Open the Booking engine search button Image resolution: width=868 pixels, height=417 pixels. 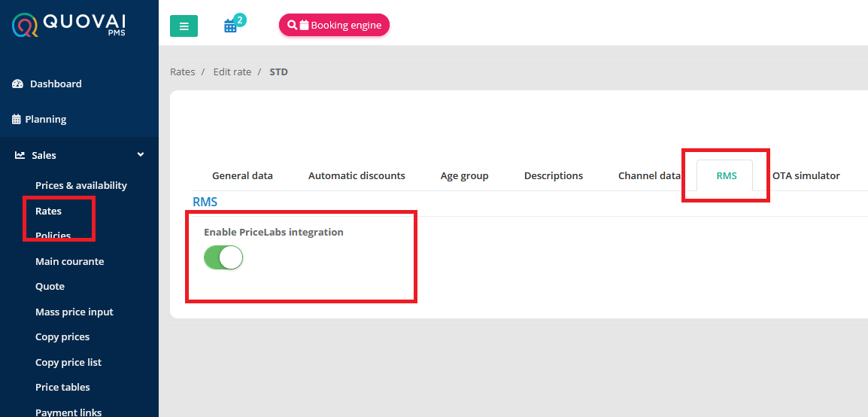point(334,25)
